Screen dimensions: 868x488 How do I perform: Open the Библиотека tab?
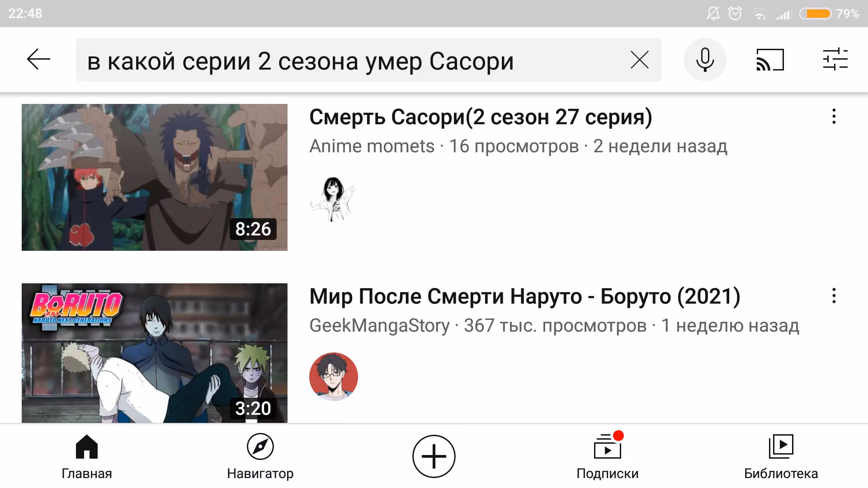click(x=781, y=456)
